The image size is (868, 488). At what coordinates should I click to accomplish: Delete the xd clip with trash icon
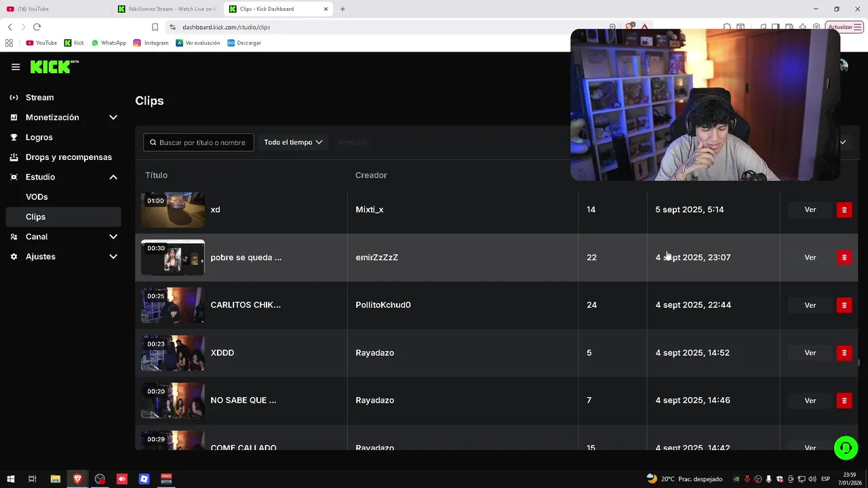tap(844, 209)
